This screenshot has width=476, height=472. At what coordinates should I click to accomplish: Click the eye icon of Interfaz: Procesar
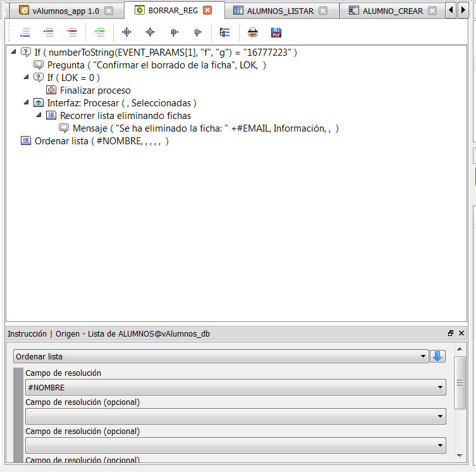click(x=39, y=102)
